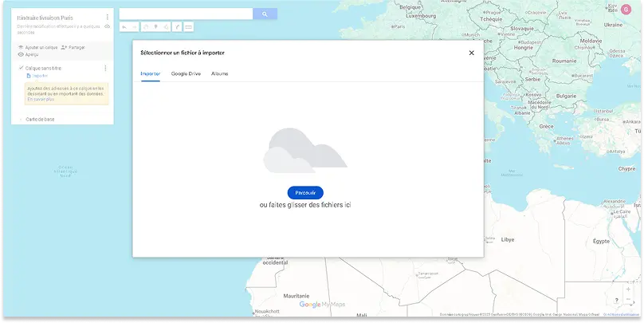The image size is (644, 323).
Task: Switch to the Importer tab
Action: (x=151, y=74)
